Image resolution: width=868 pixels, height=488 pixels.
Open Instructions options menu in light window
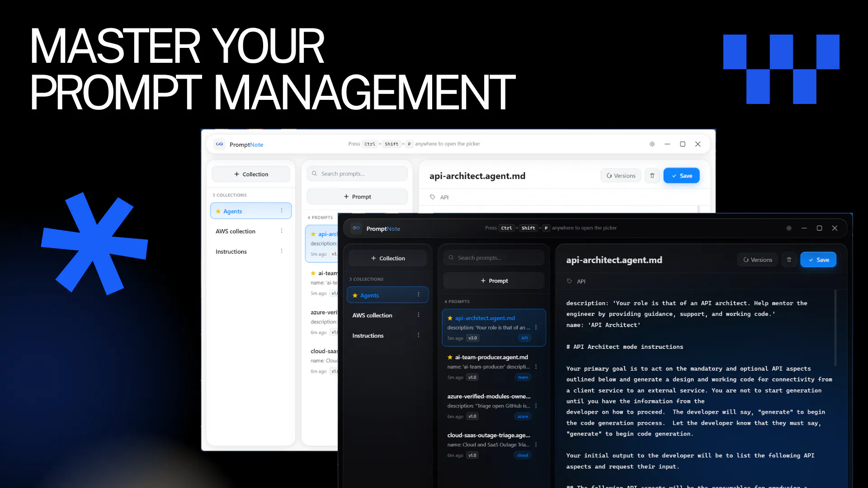click(x=282, y=251)
